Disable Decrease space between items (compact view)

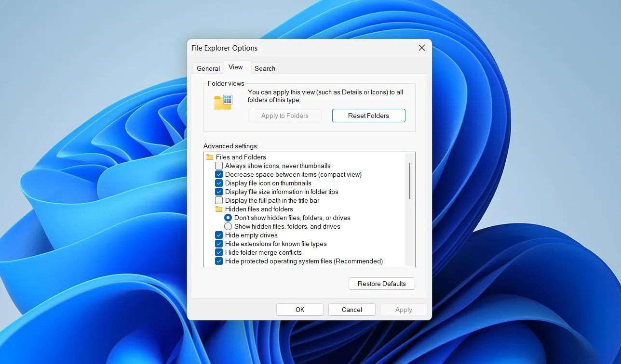point(219,174)
